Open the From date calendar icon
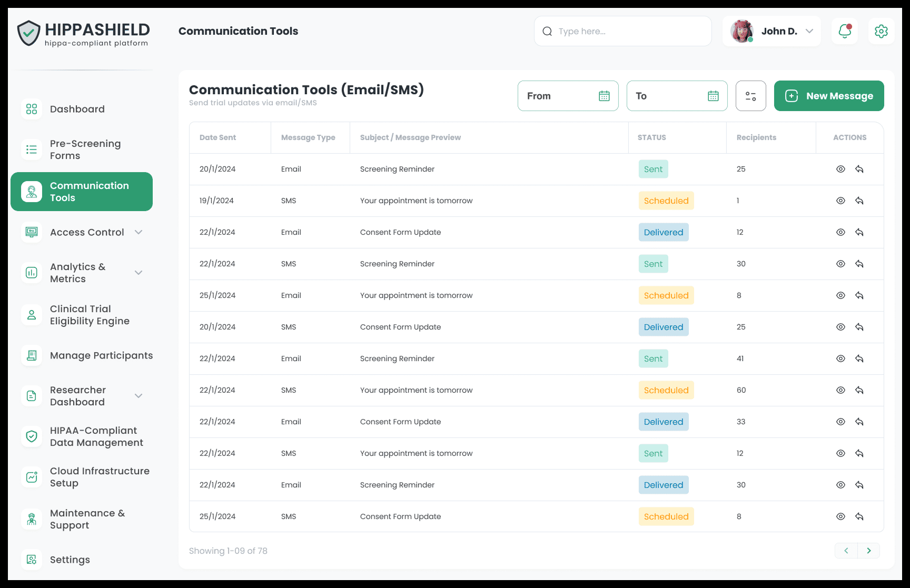This screenshot has height=588, width=910. tap(604, 96)
